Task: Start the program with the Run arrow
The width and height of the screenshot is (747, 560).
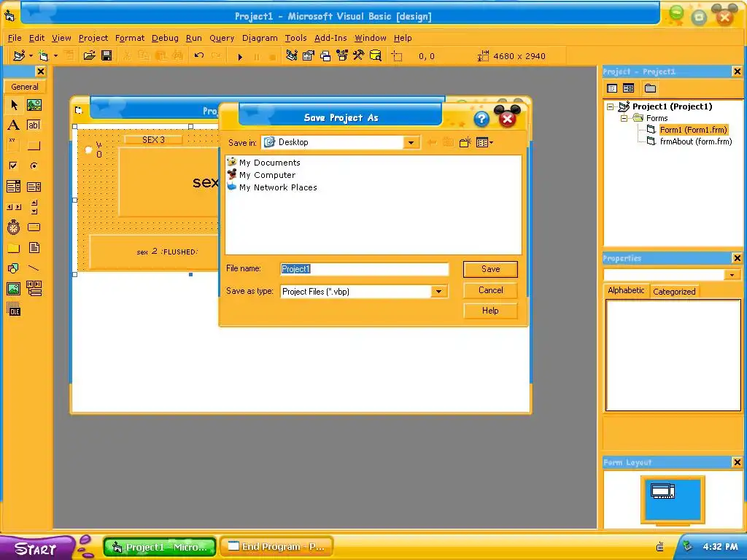Action: [x=240, y=56]
